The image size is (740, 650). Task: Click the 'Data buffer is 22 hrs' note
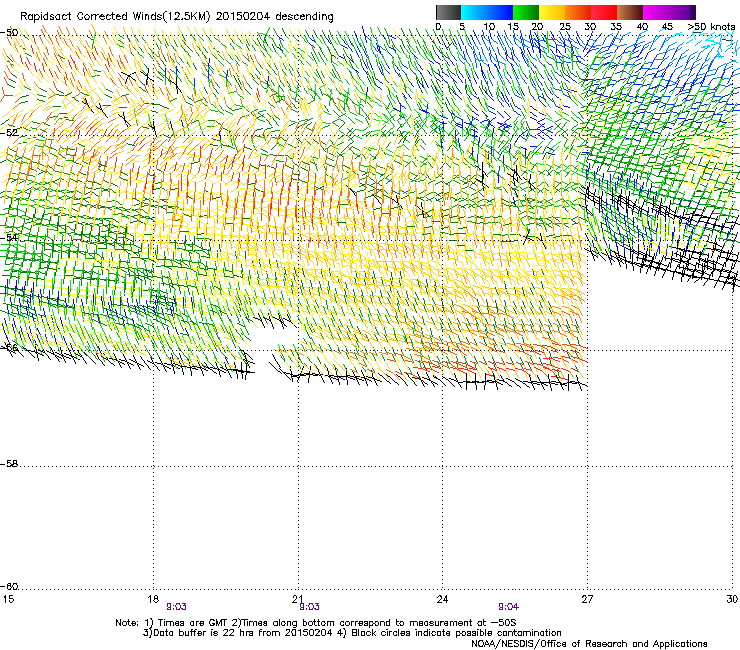[352, 633]
